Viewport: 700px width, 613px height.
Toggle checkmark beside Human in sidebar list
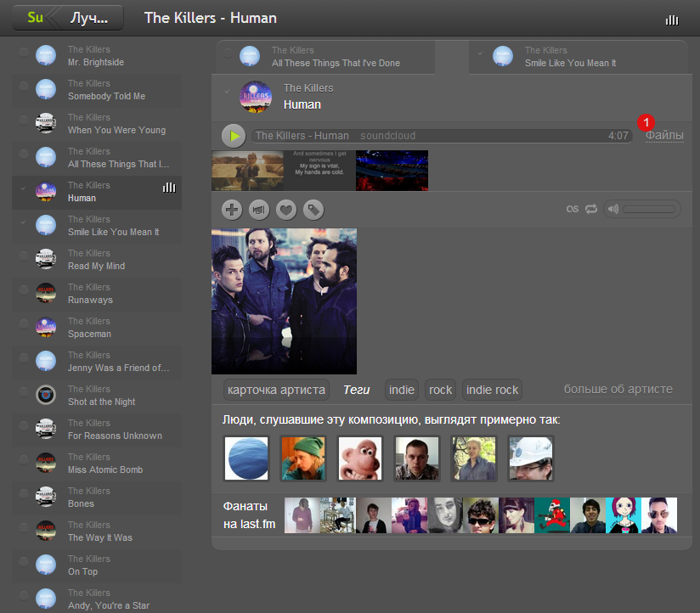[24, 188]
